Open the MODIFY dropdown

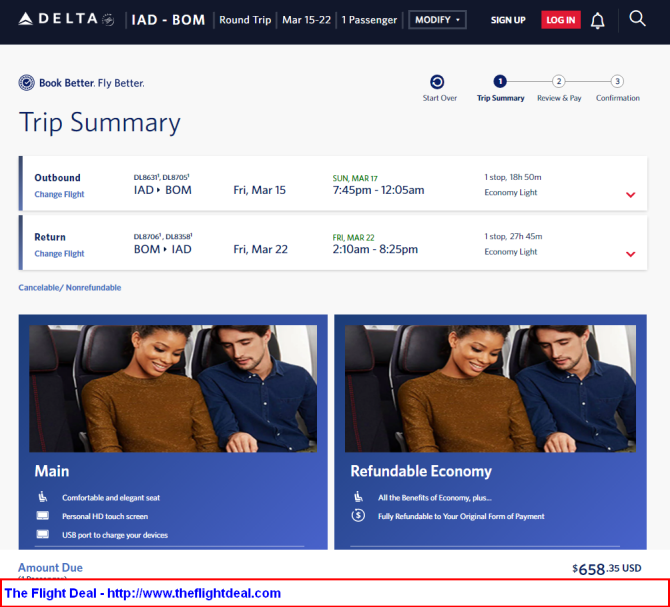pos(437,20)
